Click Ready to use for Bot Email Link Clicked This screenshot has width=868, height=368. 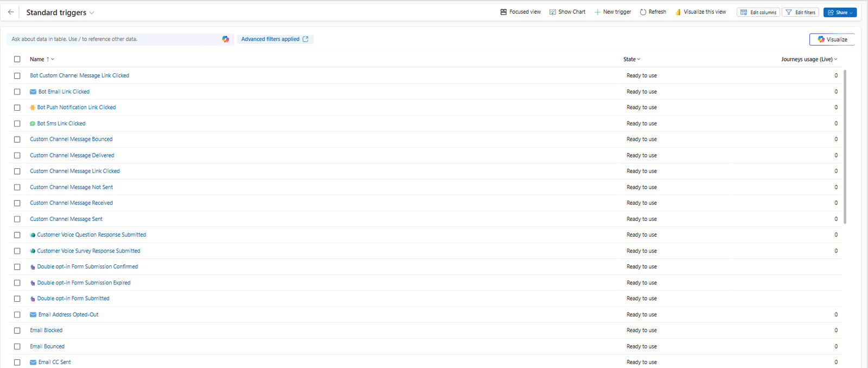tap(641, 92)
